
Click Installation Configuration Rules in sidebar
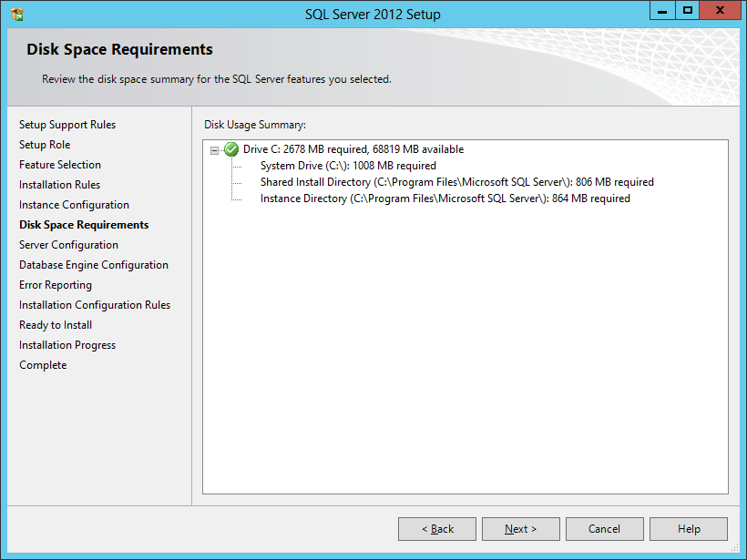click(x=95, y=305)
